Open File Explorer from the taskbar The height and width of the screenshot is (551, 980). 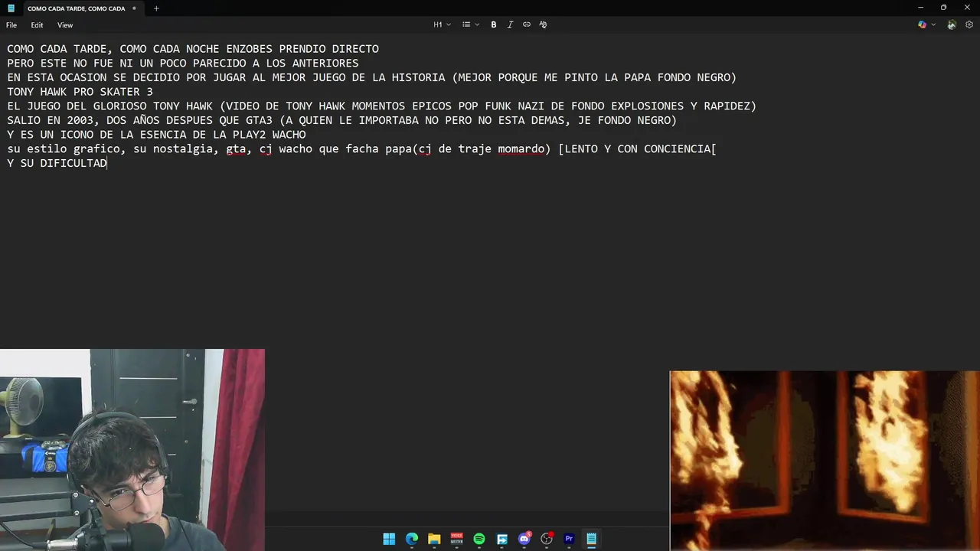point(434,539)
